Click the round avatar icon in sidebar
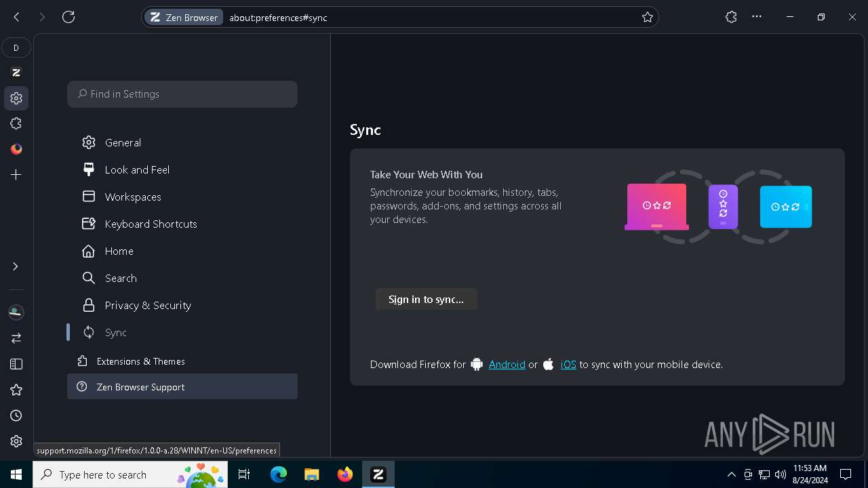This screenshot has width=868, height=488. (16, 312)
